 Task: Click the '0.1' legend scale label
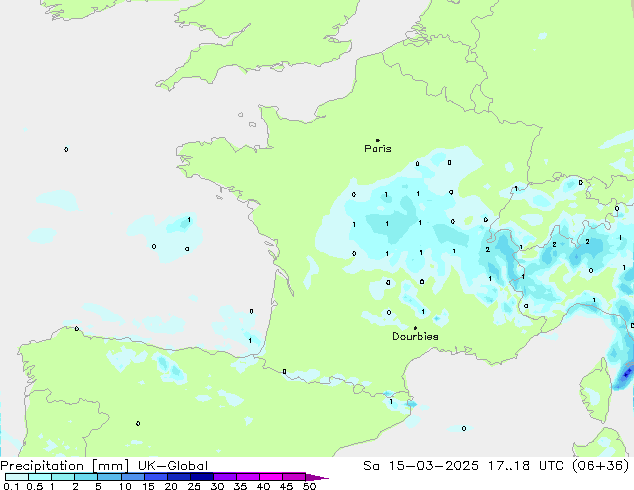tap(11, 486)
